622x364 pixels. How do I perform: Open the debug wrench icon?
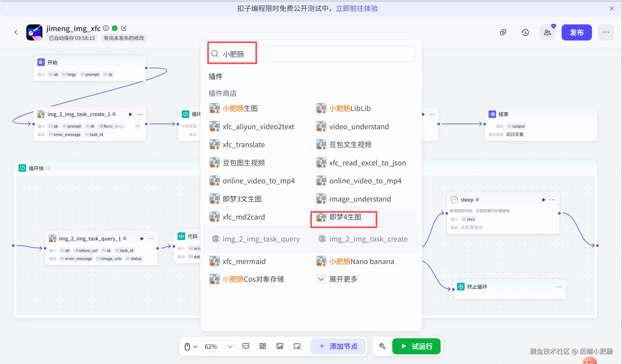382,346
